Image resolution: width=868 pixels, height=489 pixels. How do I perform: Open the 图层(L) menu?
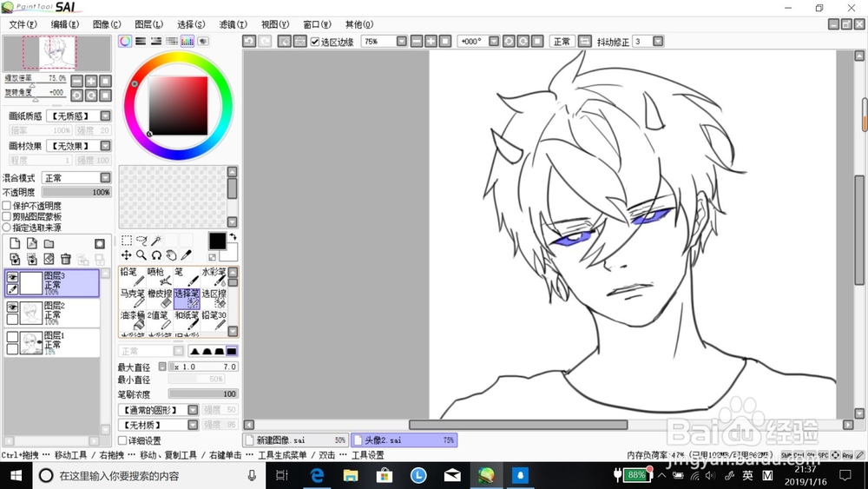(x=149, y=24)
